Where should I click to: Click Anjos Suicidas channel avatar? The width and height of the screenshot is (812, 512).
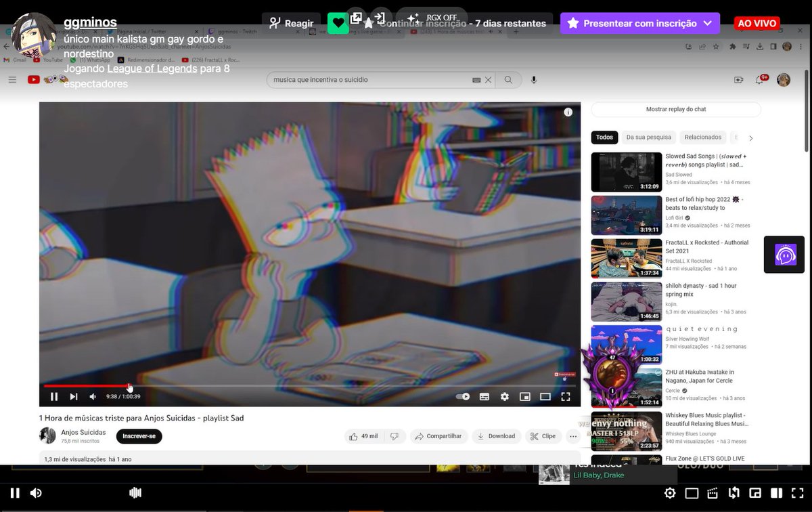click(47, 435)
